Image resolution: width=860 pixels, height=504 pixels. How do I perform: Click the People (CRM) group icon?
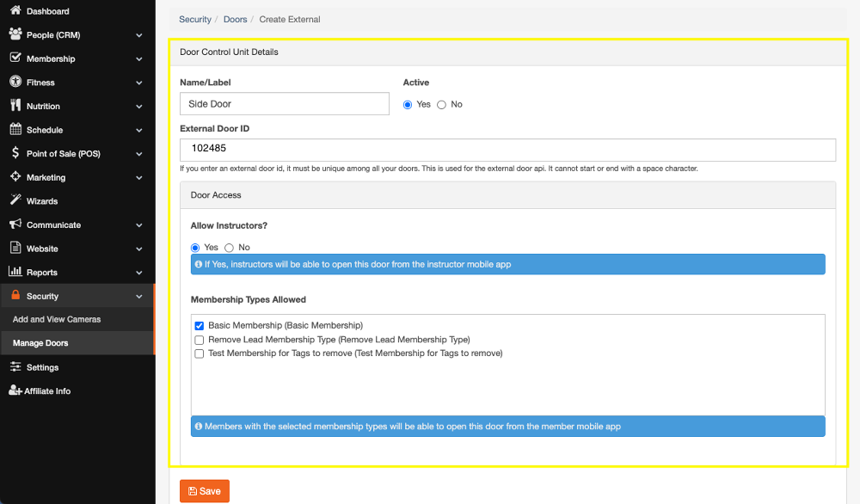point(15,34)
